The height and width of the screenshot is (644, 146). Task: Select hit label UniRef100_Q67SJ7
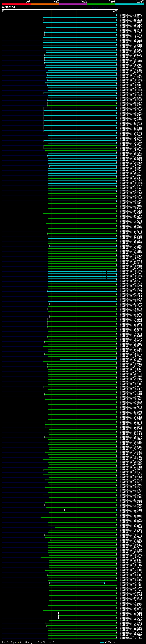coord(131,610)
